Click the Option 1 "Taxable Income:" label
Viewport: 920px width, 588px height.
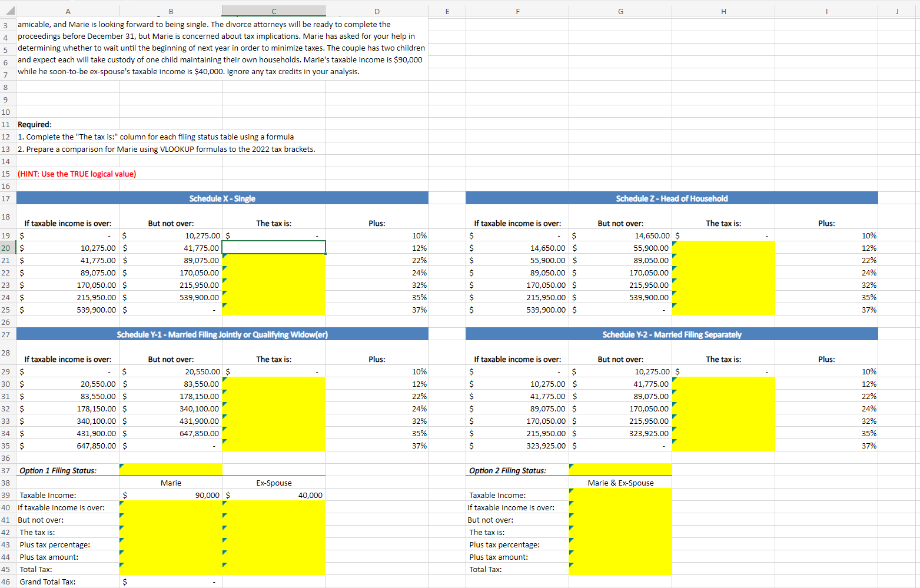[x=48, y=495]
